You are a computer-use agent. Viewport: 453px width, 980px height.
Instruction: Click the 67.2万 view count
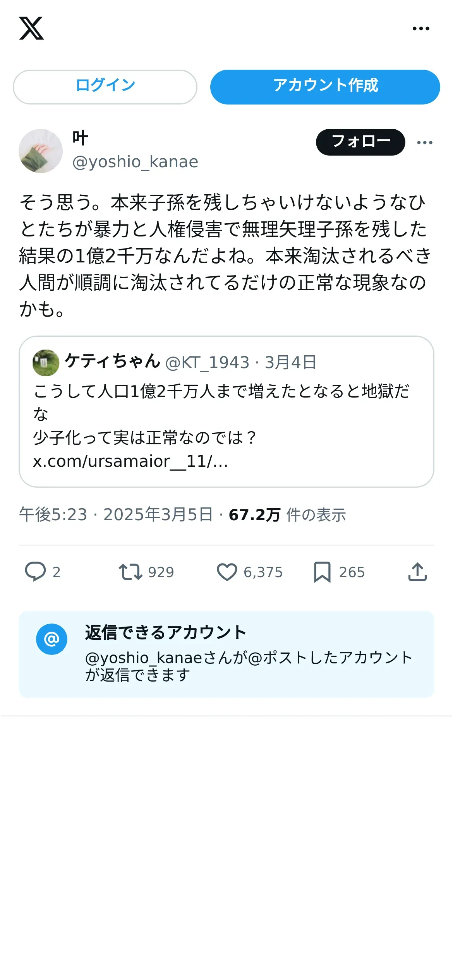pyautogui.click(x=254, y=515)
